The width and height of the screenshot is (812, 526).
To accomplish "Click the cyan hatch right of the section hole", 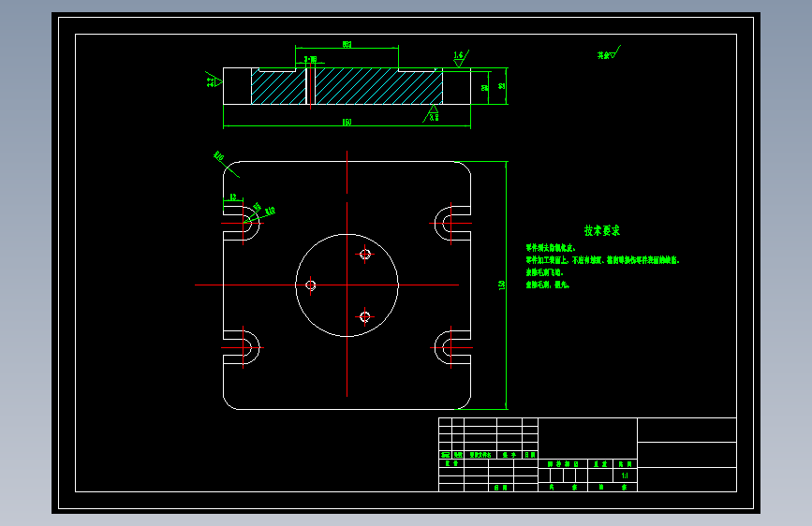I will tap(378, 86).
